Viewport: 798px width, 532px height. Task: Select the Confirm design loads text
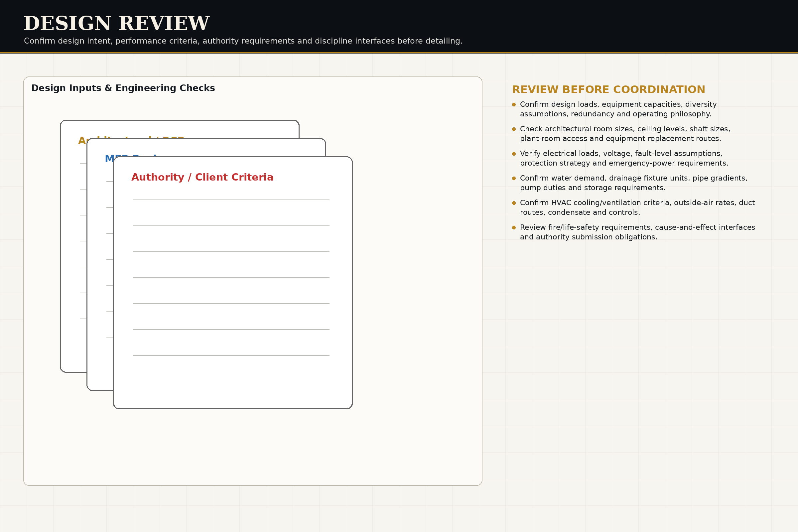[x=618, y=109]
